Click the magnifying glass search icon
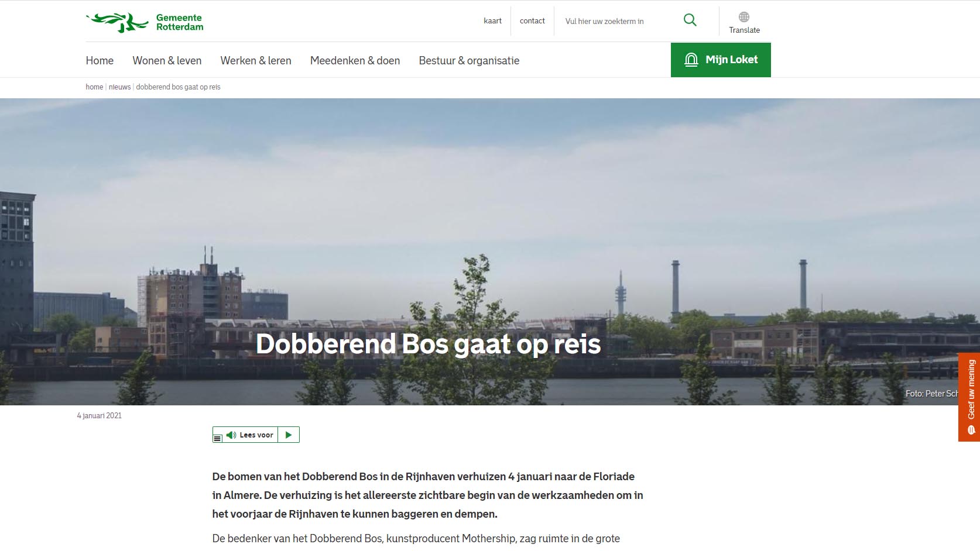Viewport: 980px width, 551px height. point(690,20)
